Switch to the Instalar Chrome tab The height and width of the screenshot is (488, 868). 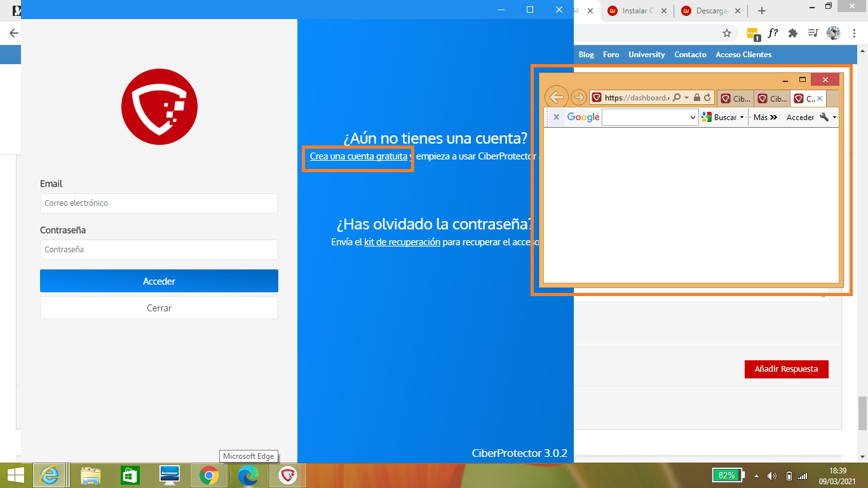[x=637, y=11]
